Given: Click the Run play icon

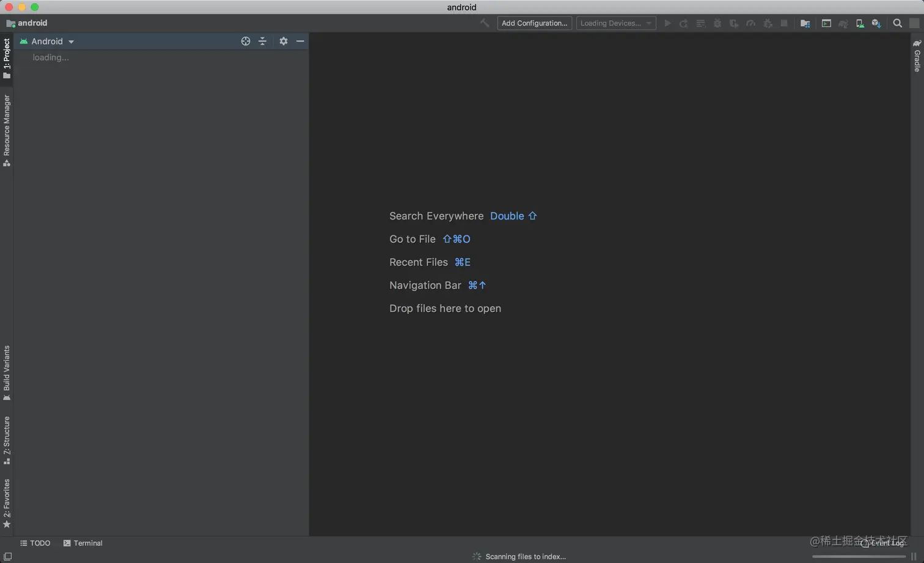Looking at the screenshot, I should (667, 23).
